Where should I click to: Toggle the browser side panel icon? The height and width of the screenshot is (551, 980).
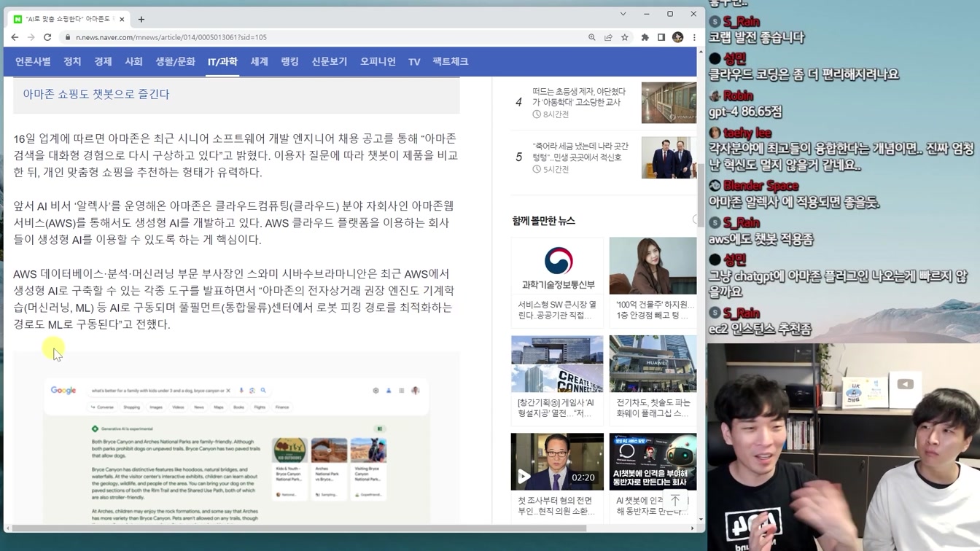click(661, 37)
